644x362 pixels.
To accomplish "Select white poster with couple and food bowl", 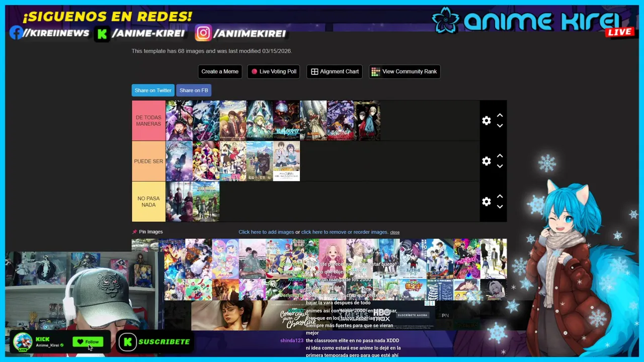I will point(286,161).
